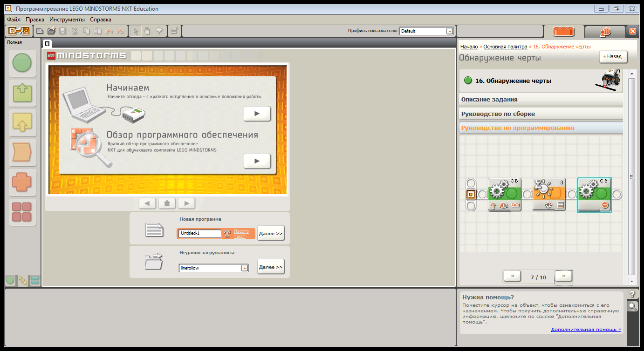Screen dimensions: 644x351
Task: Play the Начинаем intro video
Action: pos(257,114)
